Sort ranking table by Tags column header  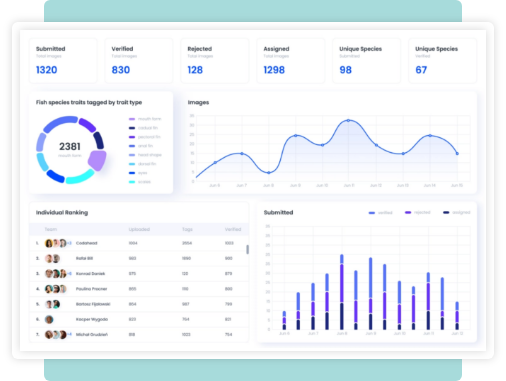coord(187,229)
